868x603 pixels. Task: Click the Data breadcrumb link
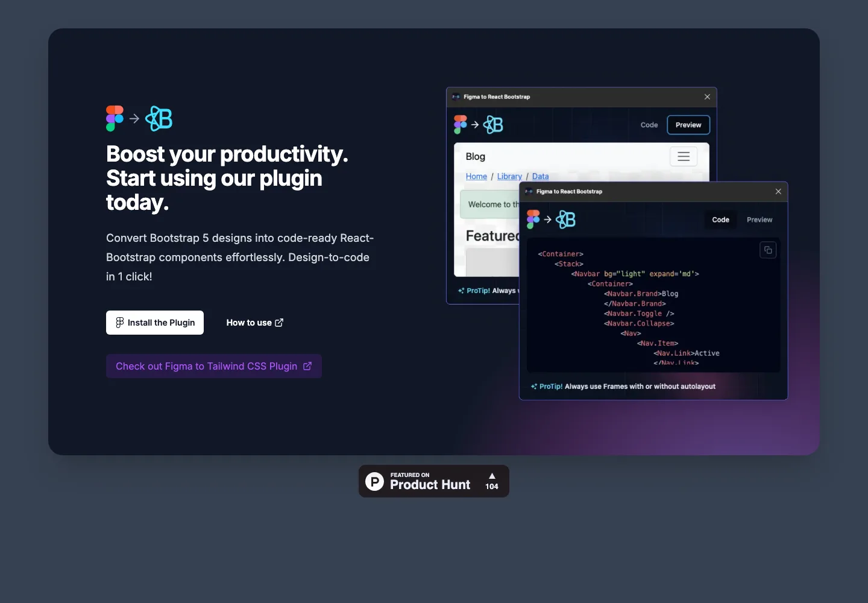[541, 176]
